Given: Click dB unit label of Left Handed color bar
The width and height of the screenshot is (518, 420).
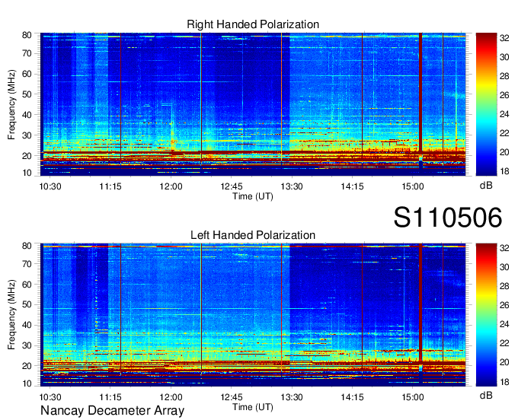Looking at the screenshot, I should pos(486,396).
